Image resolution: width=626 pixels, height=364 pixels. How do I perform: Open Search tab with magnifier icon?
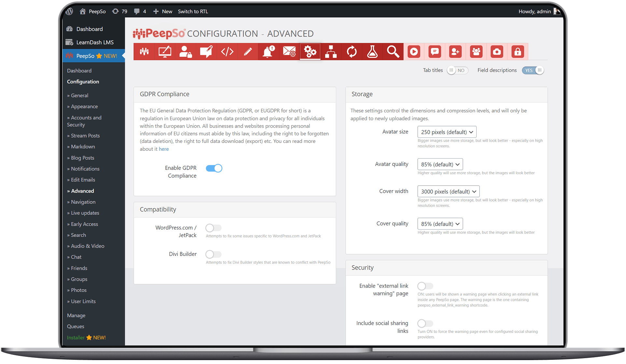click(393, 52)
